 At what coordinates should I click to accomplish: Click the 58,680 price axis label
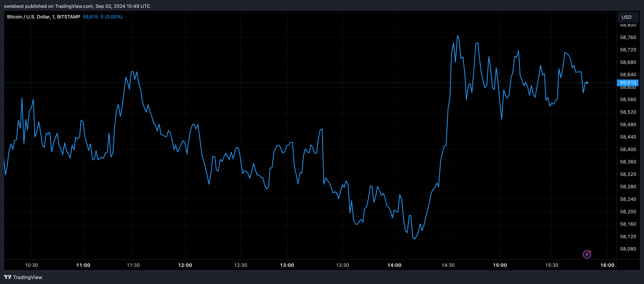[628, 62]
